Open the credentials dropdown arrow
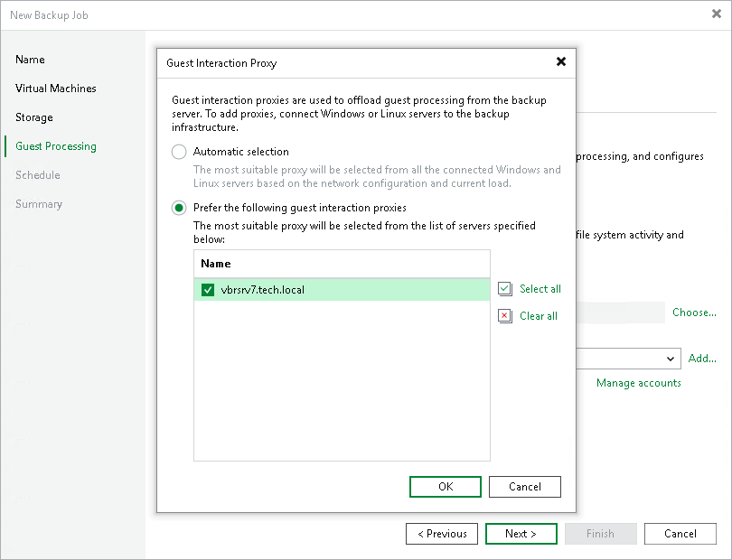 pyautogui.click(x=671, y=359)
